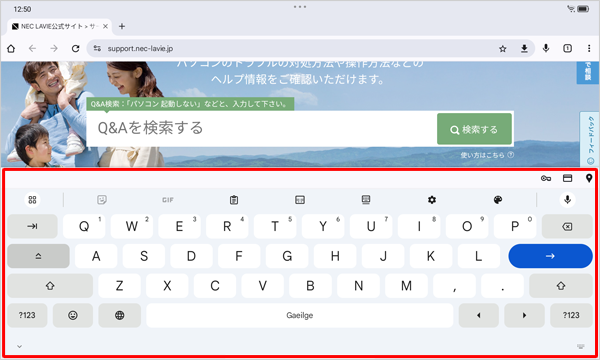
Task: Select the address bar showing support.nec-lavie.jp
Action: coord(310,49)
